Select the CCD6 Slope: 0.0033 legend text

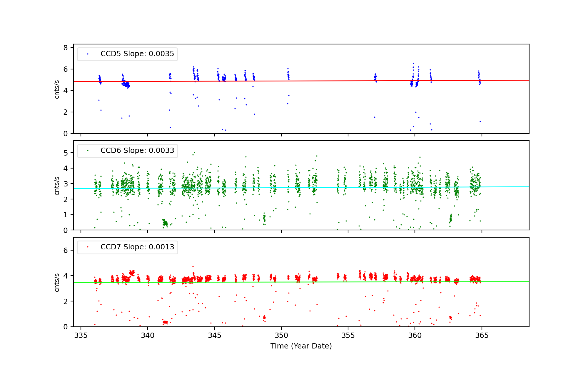[137, 151]
